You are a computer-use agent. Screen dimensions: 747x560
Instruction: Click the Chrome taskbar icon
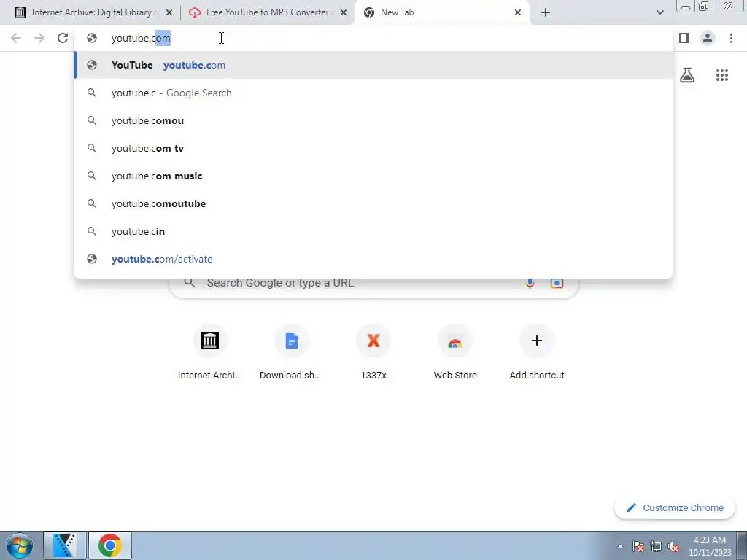(110, 545)
